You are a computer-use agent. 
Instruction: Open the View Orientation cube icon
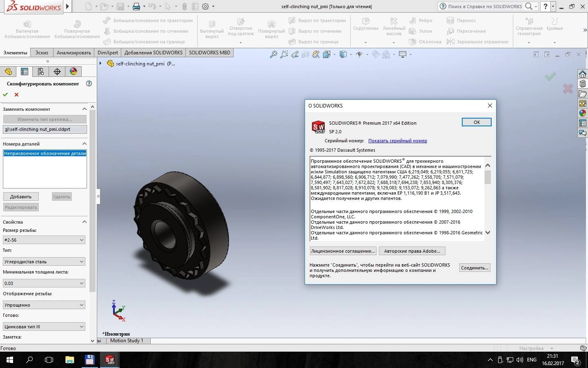tap(327, 54)
